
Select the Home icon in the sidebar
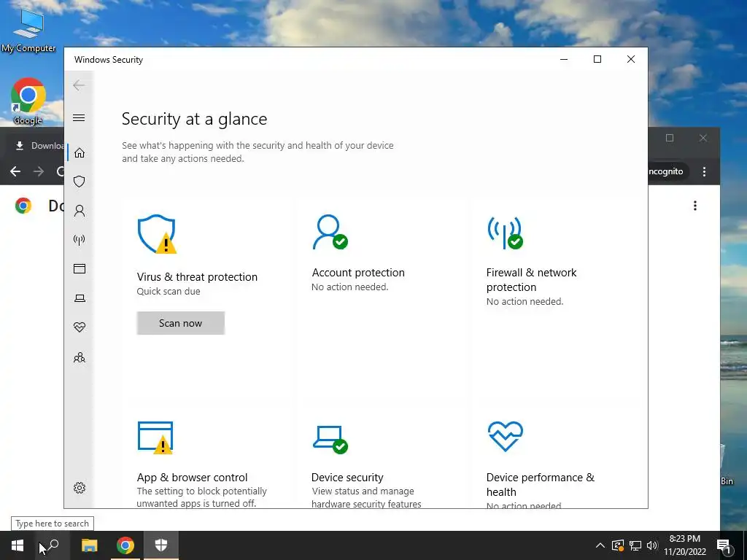click(x=80, y=152)
